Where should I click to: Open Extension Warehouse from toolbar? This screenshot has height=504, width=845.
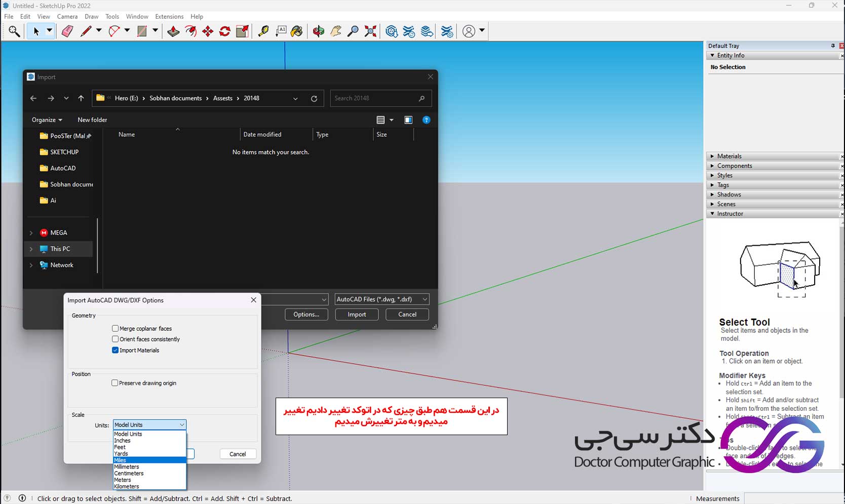point(409,31)
